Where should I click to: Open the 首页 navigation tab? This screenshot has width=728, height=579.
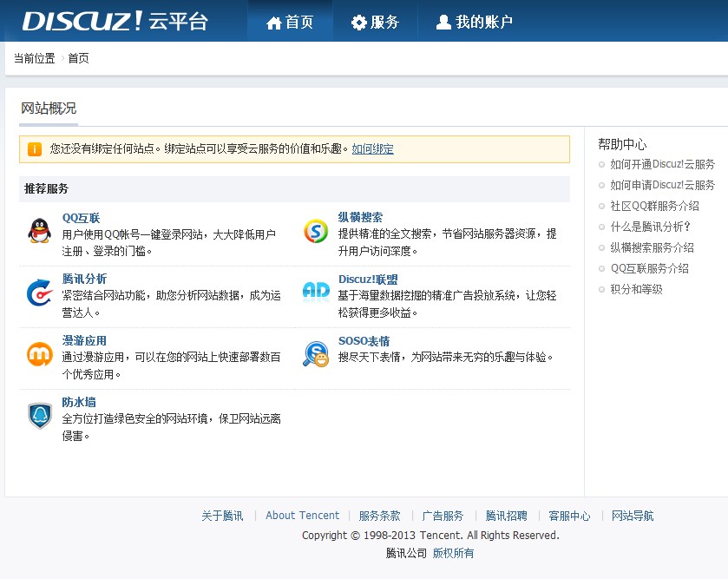[290, 22]
